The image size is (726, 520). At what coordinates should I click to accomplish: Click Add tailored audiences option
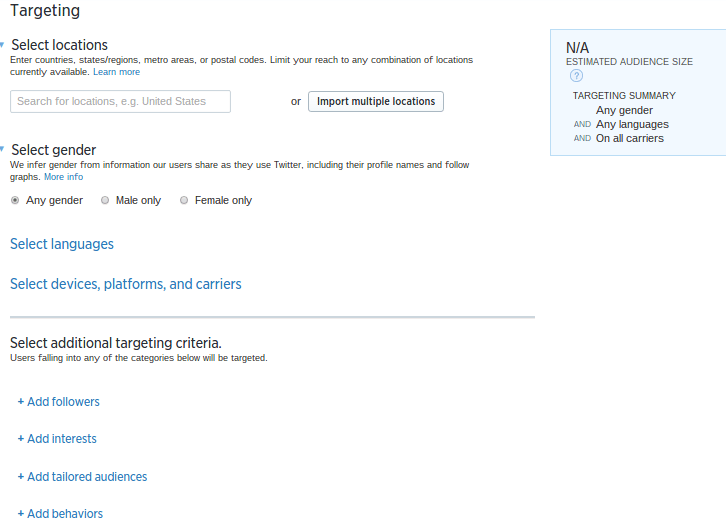[82, 477]
